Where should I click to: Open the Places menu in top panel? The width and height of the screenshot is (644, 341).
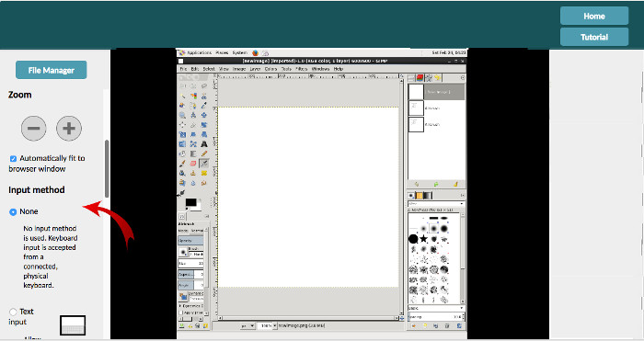pos(222,52)
